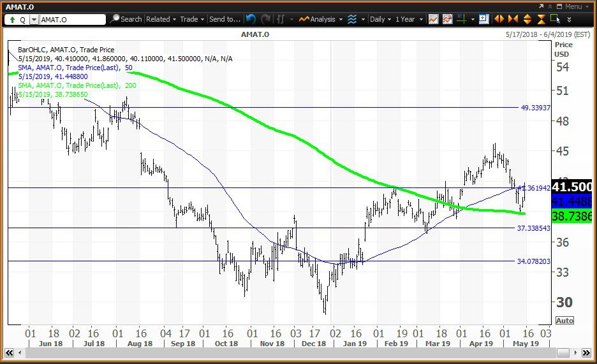The width and height of the screenshot is (597, 364).
Task: Open the Menu dropdown in title bar
Action: coord(576,6)
